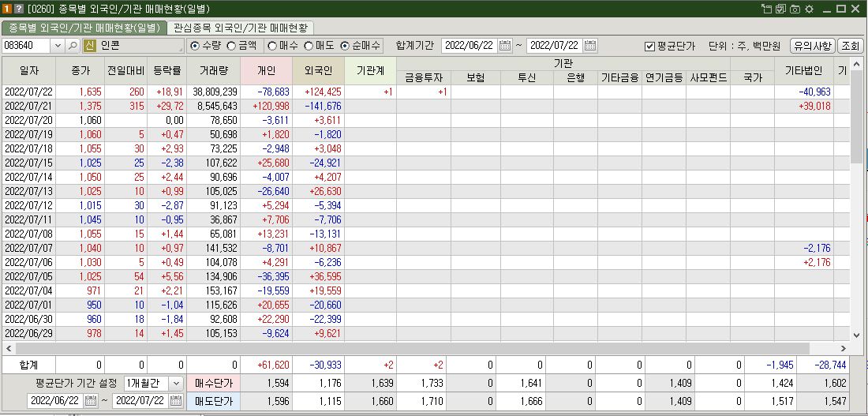This screenshot has height=416, width=868.
Task: Click the 합계 total +61,620 cell
Action: (x=266, y=365)
